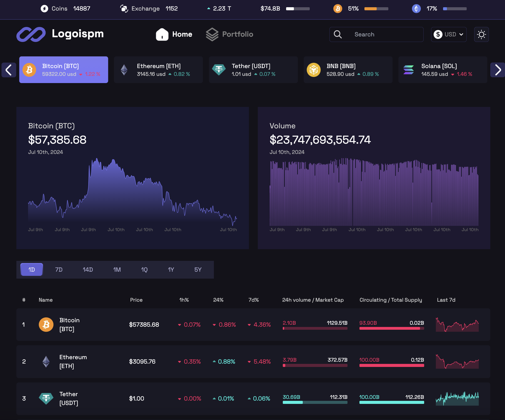The image size is (505, 420).
Task: Go to the Home tab
Action: point(182,34)
